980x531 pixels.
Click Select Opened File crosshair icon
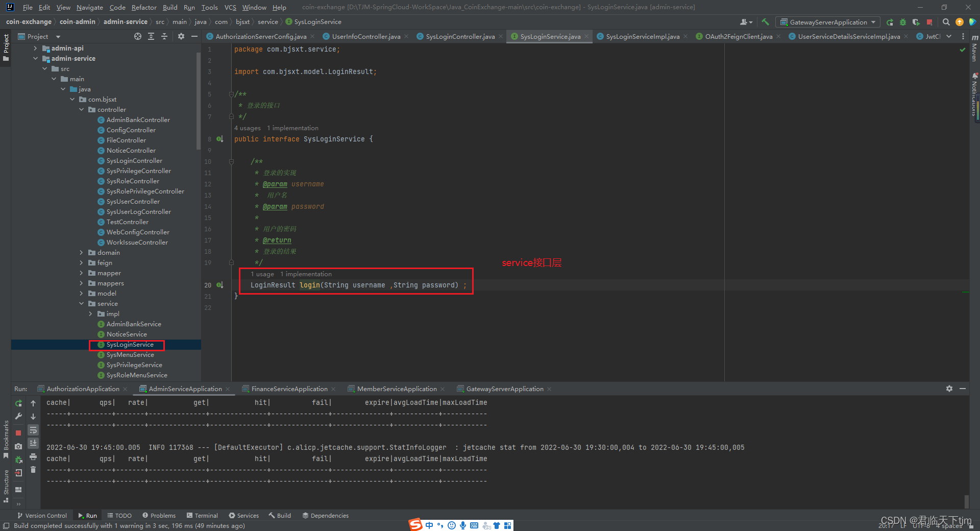pyautogui.click(x=138, y=36)
